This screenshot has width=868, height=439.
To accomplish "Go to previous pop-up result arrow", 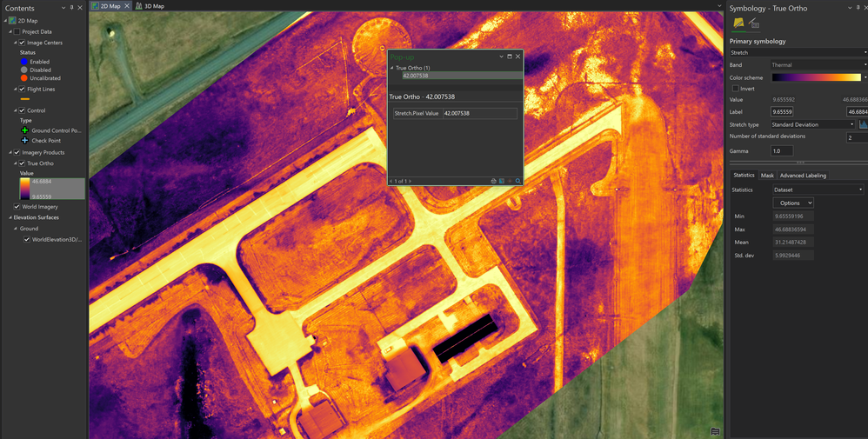I will coord(391,181).
